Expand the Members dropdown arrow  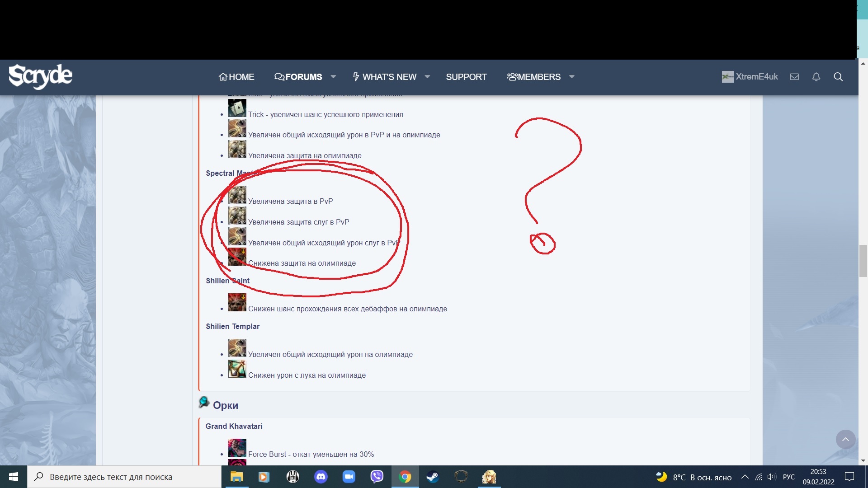571,77
